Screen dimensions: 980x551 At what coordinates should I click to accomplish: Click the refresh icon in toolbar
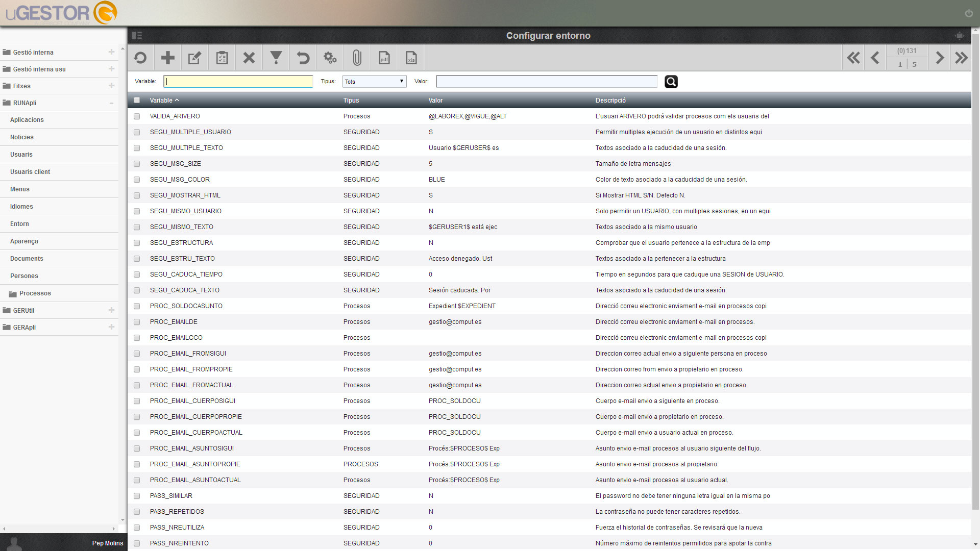coord(140,58)
